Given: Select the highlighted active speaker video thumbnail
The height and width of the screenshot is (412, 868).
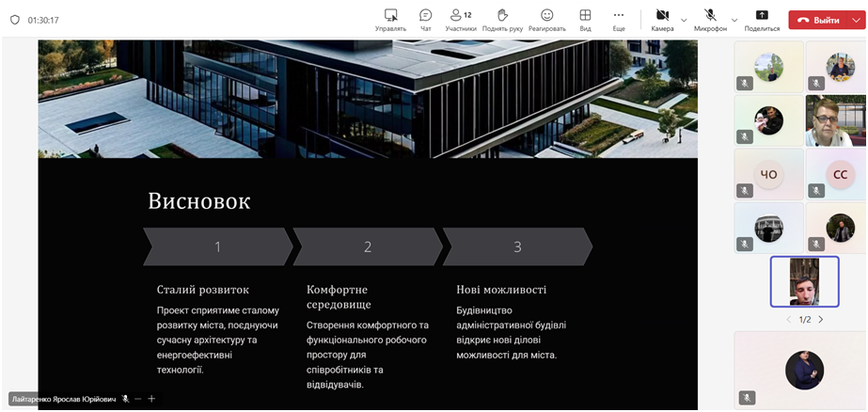Looking at the screenshot, I should click(804, 281).
